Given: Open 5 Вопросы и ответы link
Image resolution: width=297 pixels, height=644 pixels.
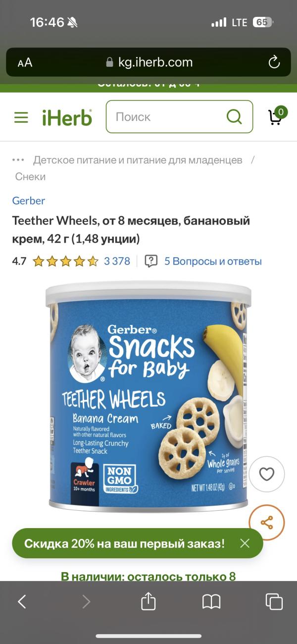Looking at the screenshot, I should 213,261.
